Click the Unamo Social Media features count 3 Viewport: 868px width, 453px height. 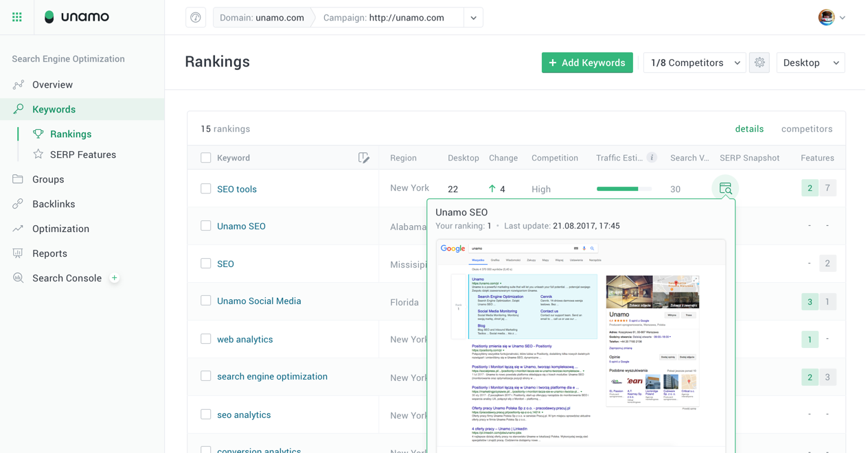[810, 301]
